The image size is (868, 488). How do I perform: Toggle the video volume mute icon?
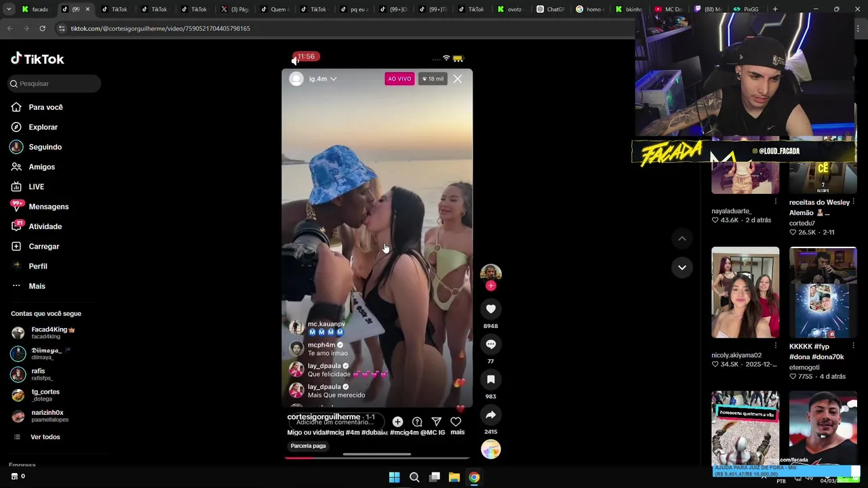click(296, 60)
